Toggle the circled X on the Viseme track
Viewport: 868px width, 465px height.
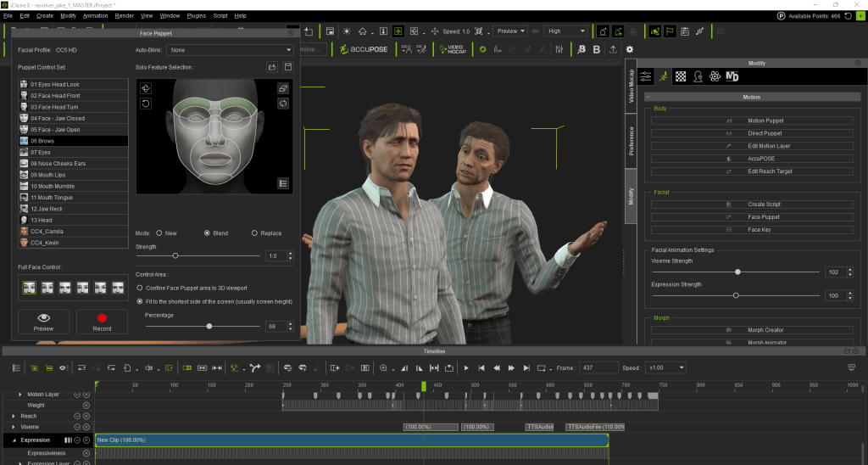tap(86, 427)
